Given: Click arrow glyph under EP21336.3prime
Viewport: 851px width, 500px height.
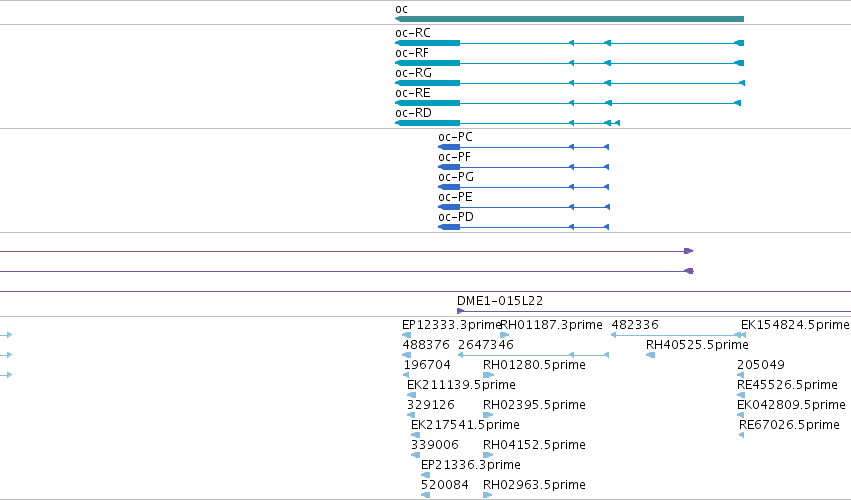Looking at the screenshot, I should pos(426,475).
